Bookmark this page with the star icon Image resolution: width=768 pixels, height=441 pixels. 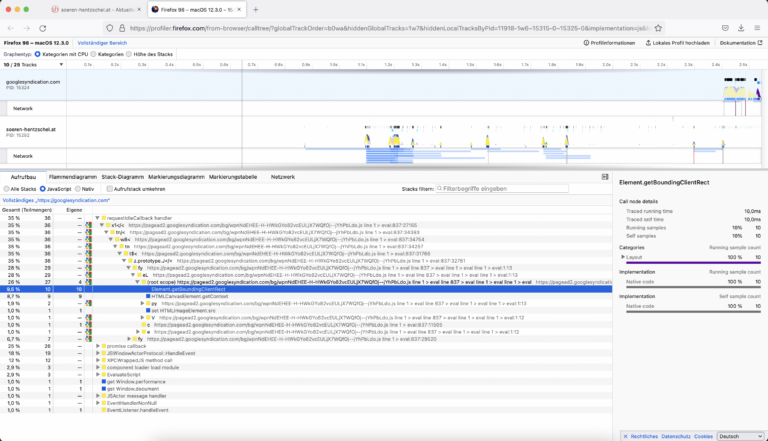pos(658,28)
